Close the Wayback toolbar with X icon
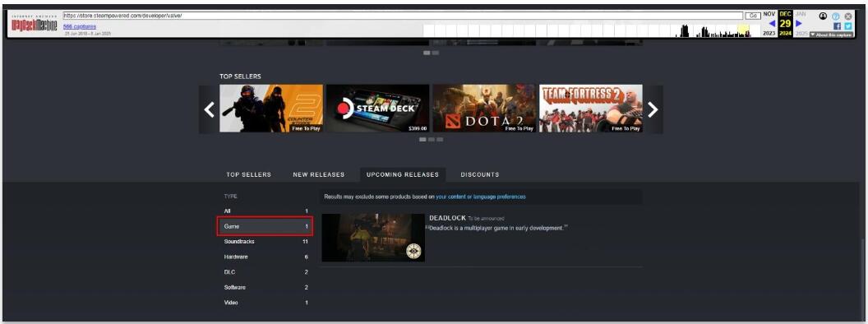This screenshot has width=868, height=324. [848, 16]
